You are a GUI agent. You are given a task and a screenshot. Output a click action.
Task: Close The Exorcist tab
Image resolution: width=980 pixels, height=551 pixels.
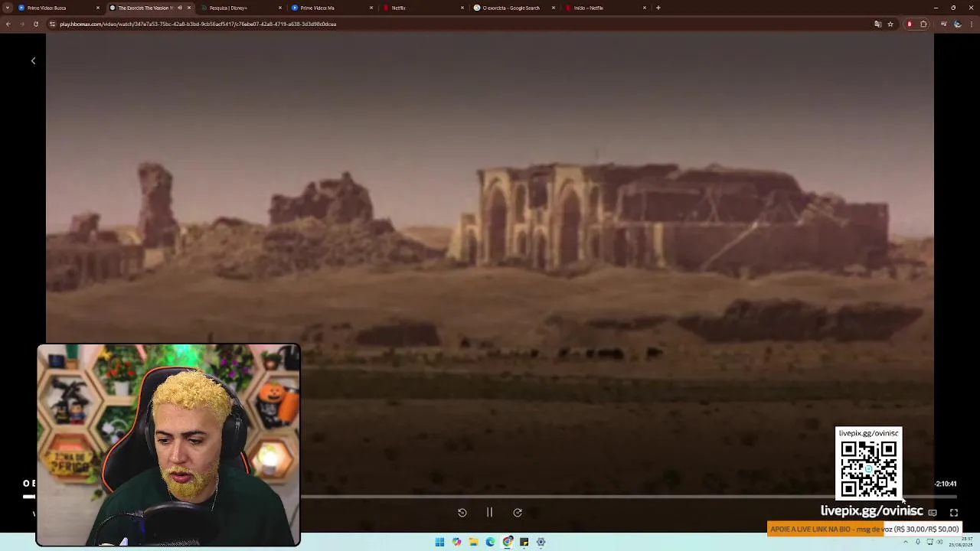point(189,8)
